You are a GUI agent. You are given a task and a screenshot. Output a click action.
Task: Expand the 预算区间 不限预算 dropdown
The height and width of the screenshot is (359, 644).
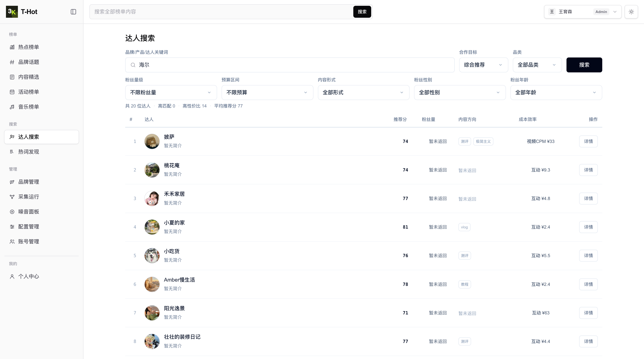pos(267,92)
